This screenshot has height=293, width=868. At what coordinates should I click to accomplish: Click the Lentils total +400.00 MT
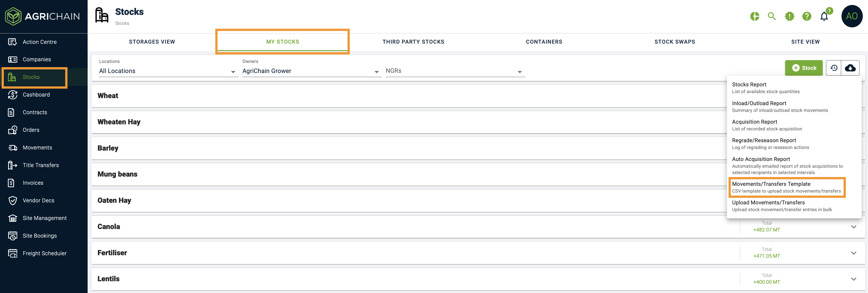coord(767,282)
